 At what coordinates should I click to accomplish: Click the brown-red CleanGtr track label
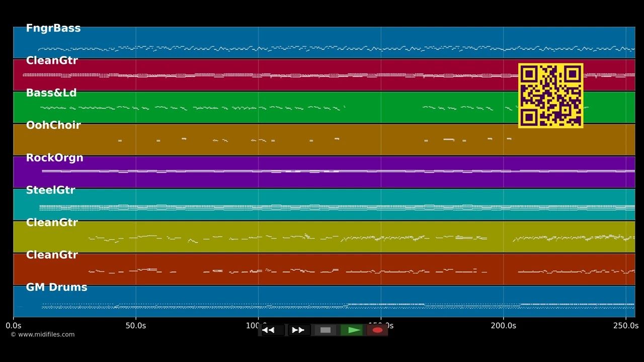[x=52, y=255]
